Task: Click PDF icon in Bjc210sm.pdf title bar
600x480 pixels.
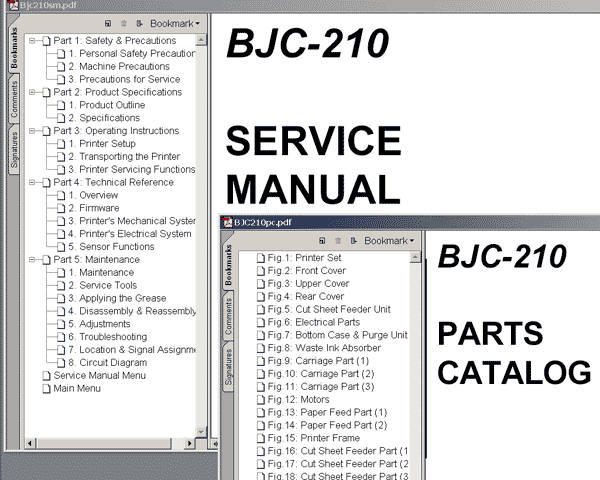Action: 14,5
